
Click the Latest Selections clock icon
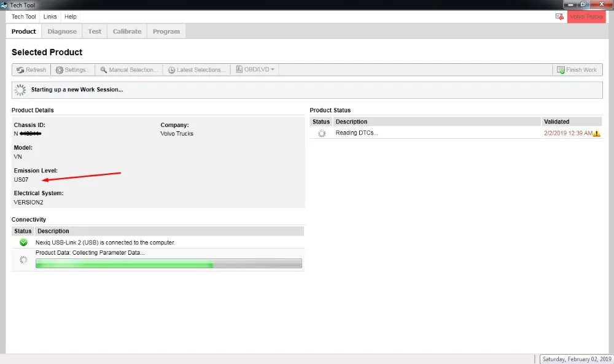[174, 69]
